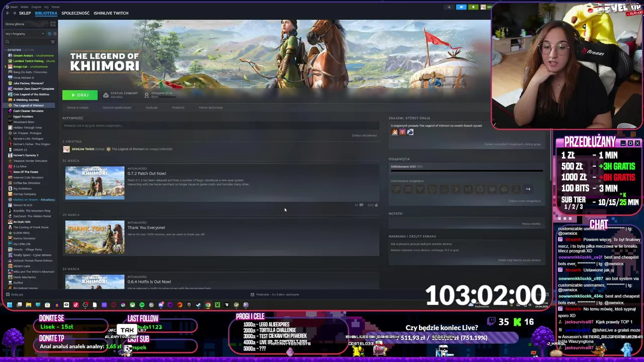Open the first friend avatar who plays
Viewport: 644px width, 362px height.
click(x=395, y=132)
